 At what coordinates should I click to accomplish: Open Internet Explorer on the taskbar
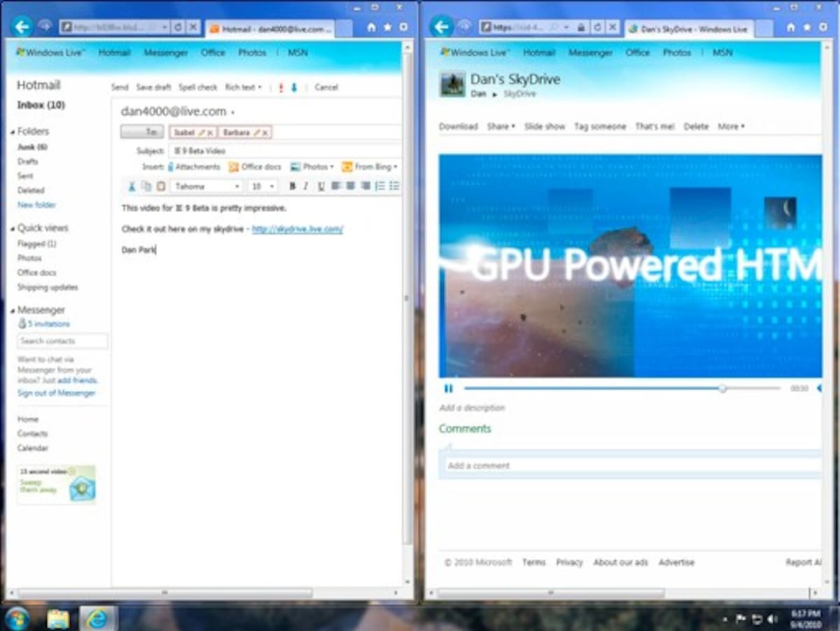point(99,618)
